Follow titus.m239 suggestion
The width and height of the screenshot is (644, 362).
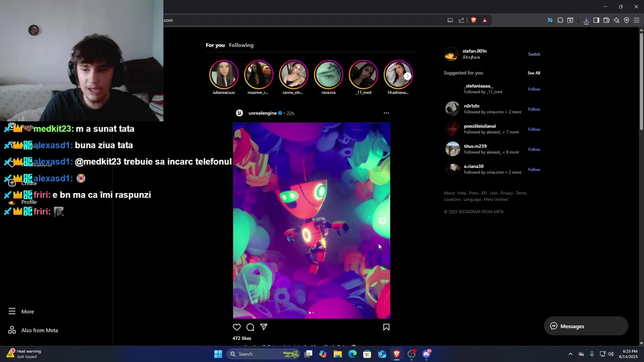(x=534, y=149)
